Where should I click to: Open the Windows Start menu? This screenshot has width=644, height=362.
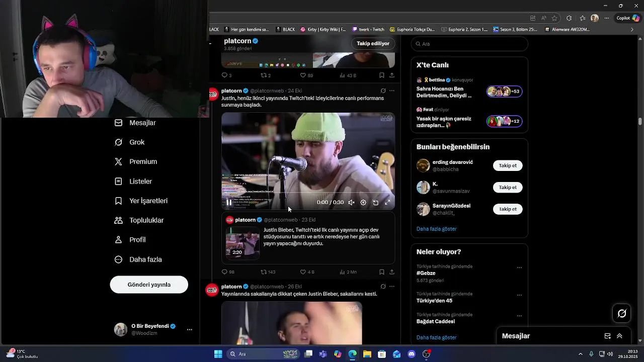(x=218, y=354)
